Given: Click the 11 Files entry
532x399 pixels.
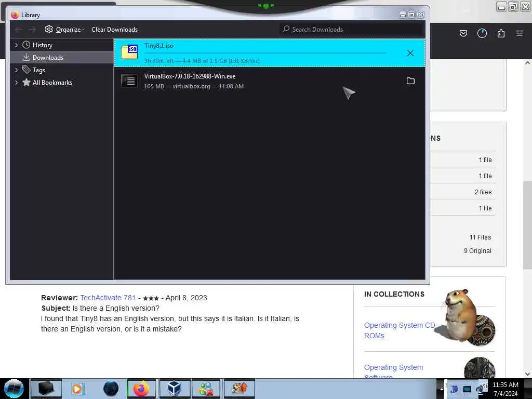Looking at the screenshot, I should click(x=480, y=237).
